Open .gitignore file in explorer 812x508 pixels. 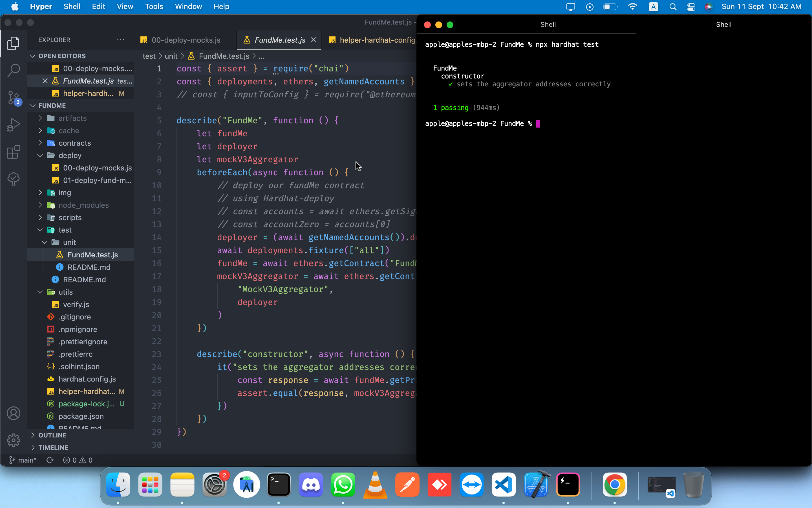point(81,317)
